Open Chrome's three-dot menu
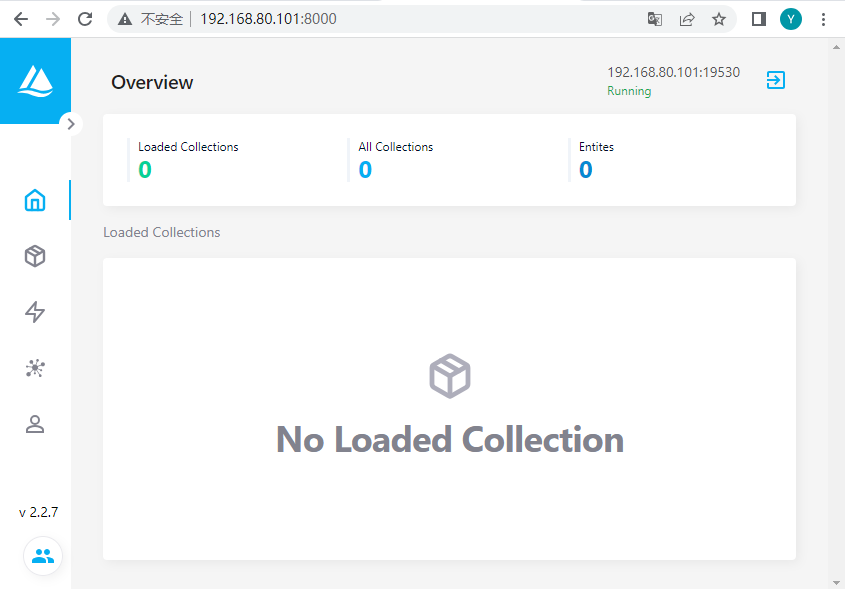Viewport: 845px width, 589px height. coord(823,18)
